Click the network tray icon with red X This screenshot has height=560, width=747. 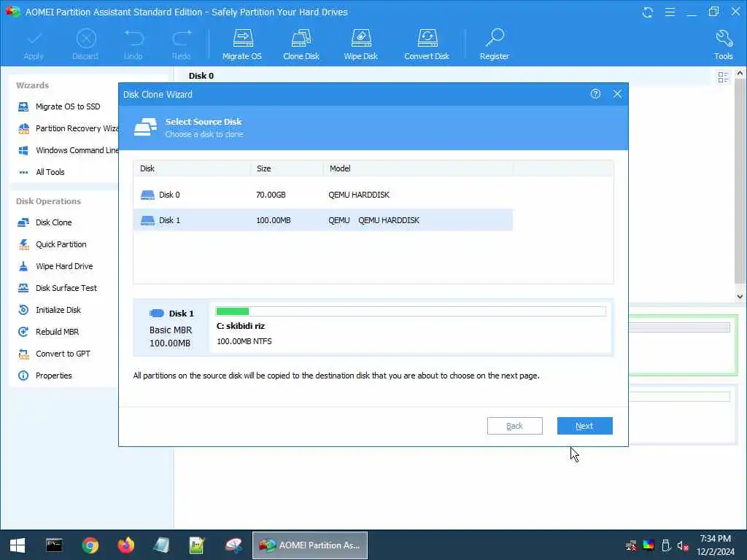[x=631, y=545]
